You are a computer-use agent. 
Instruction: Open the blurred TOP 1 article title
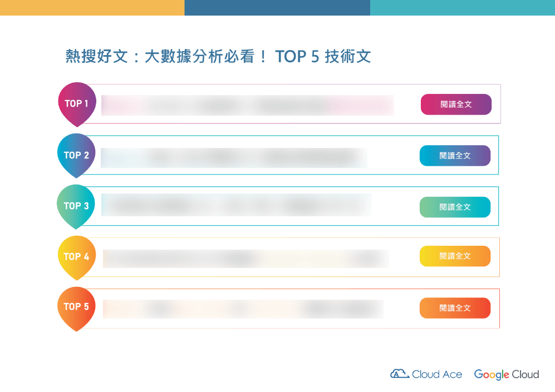click(x=247, y=105)
